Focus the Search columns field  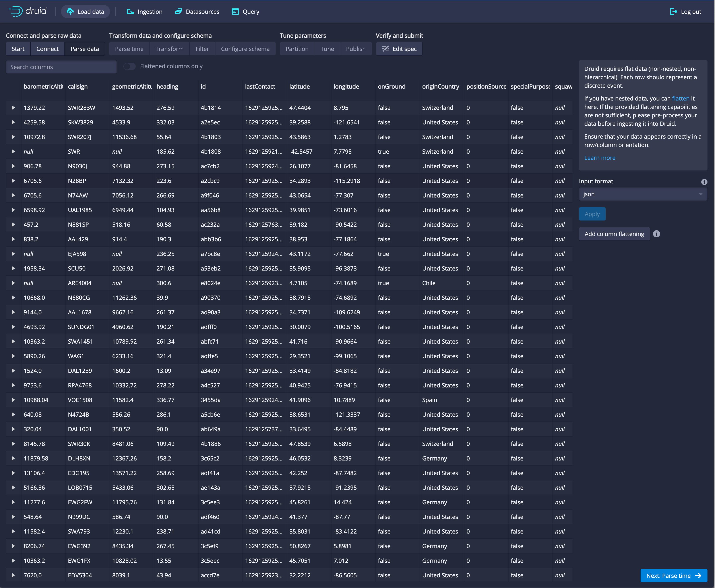point(61,67)
